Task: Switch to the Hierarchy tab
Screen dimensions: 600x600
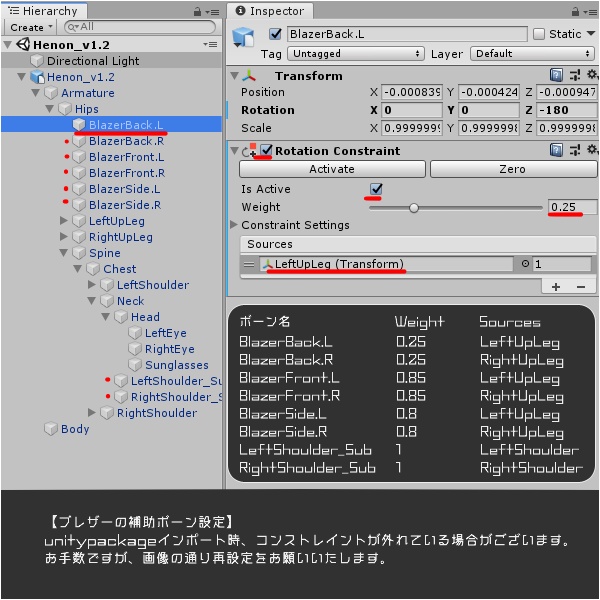Action: click(x=44, y=11)
